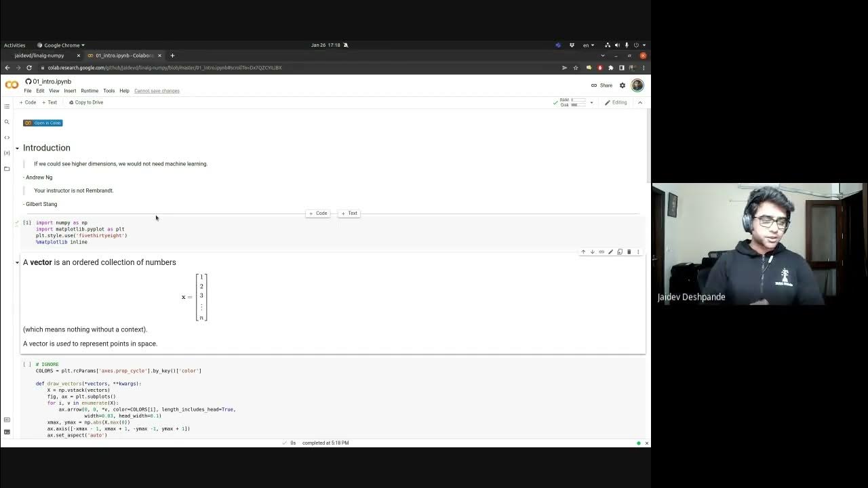Screen dimensions: 868x488
Task: Open the table of contents sidebar icon
Action: (7, 106)
